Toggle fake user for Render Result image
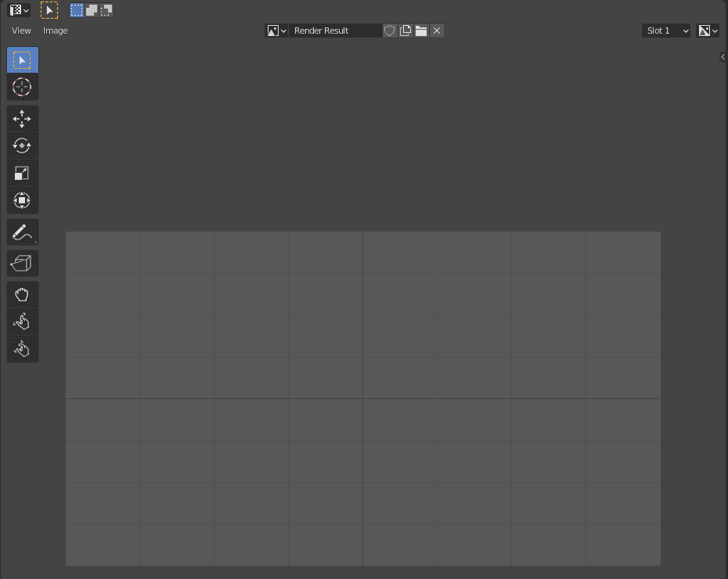 [389, 31]
